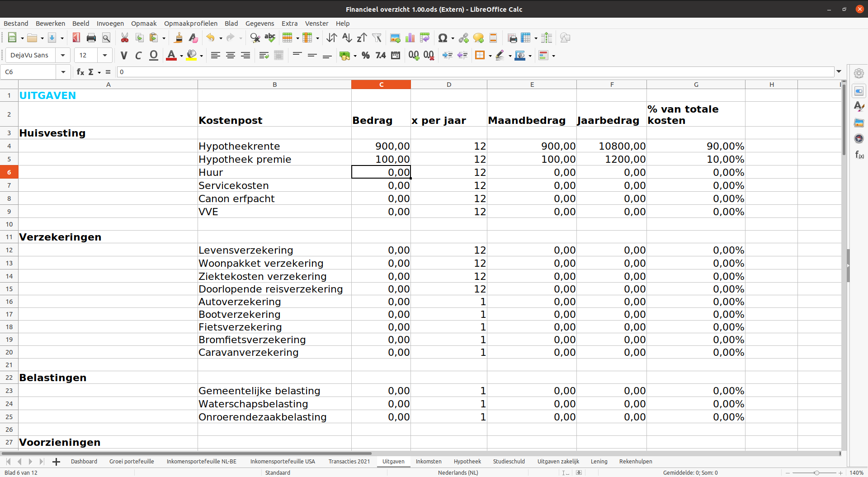Toggle Wrap Text
This screenshot has height=477, width=868.
[x=264, y=55]
